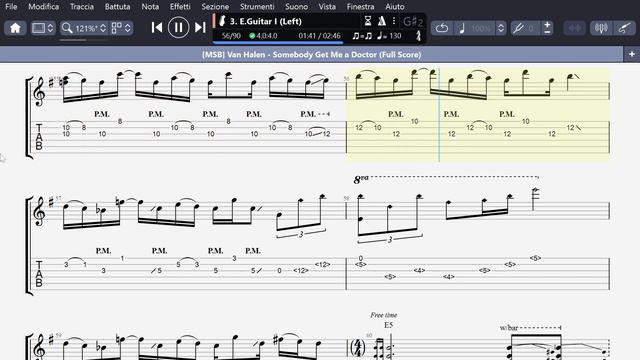This screenshot has width=640, height=360.
Task: Click the 121% zoom value
Action: tap(86, 28)
